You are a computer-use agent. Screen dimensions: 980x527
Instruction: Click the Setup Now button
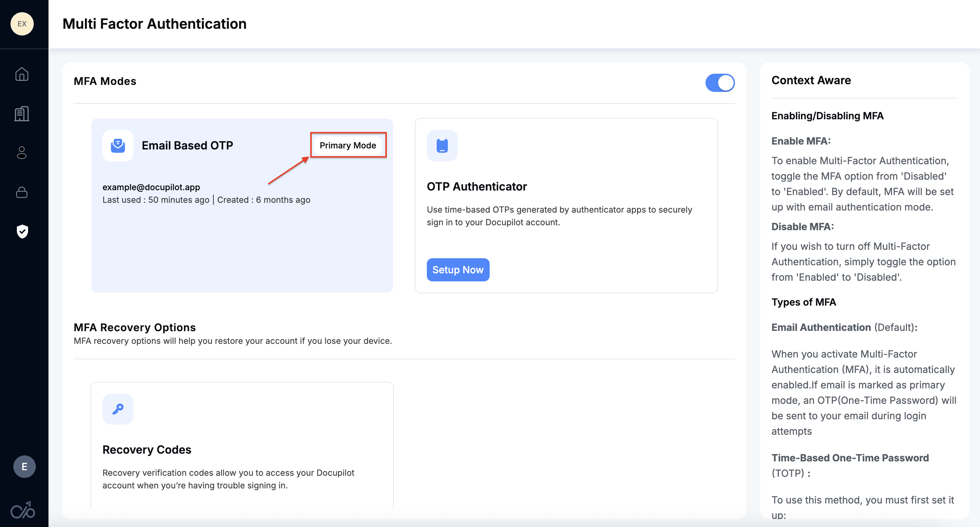click(x=458, y=270)
